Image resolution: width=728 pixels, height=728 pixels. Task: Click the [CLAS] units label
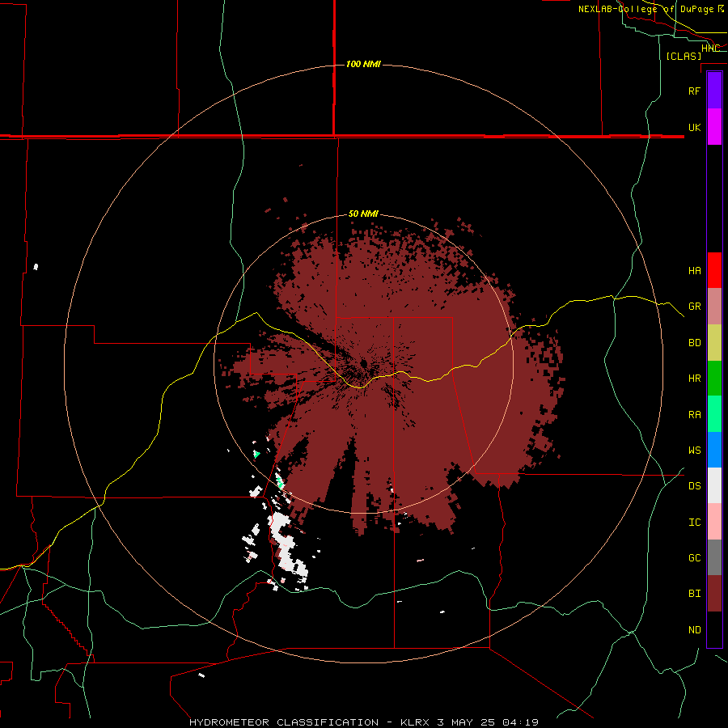pyautogui.click(x=684, y=56)
